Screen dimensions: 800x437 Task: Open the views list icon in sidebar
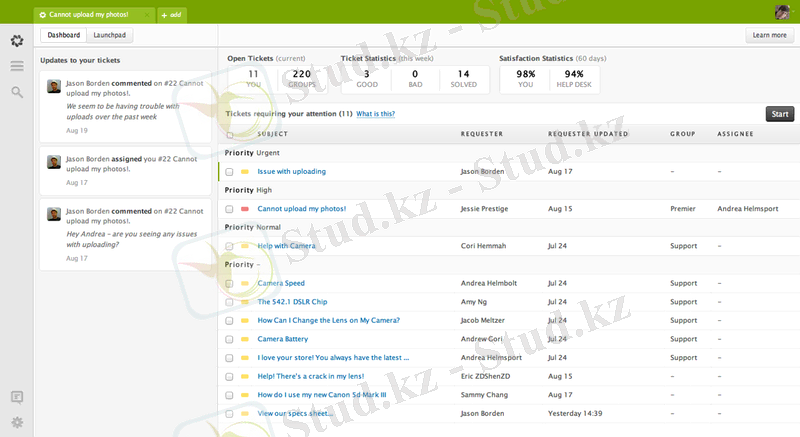17,66
